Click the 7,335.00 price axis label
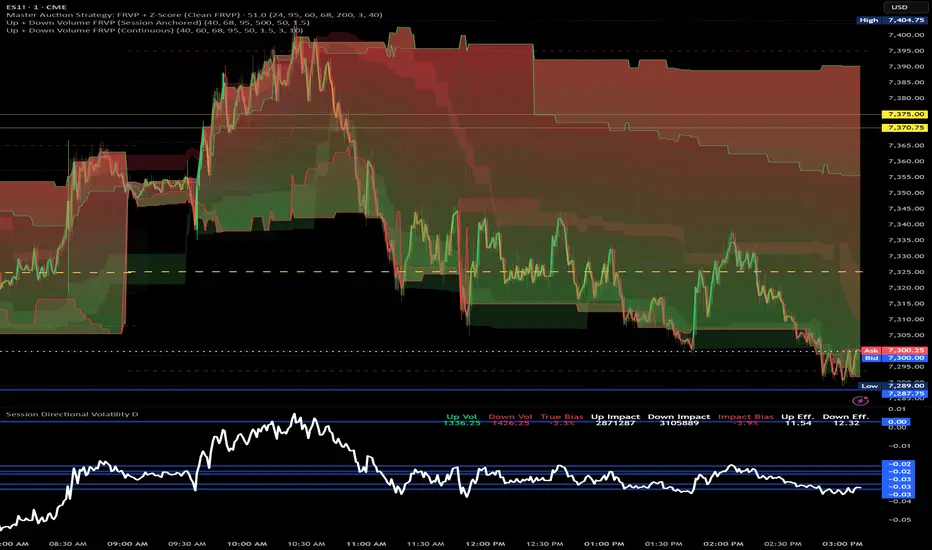This screenshot has width=932, height=550. 906,240
